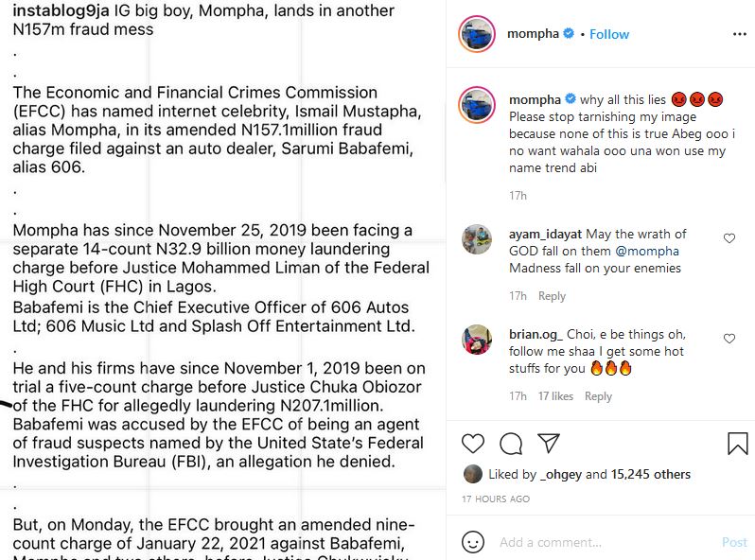Viewport: 755px width, 560px height.
Task: Open mompha's header profile picture
Action: pos(477,34)
